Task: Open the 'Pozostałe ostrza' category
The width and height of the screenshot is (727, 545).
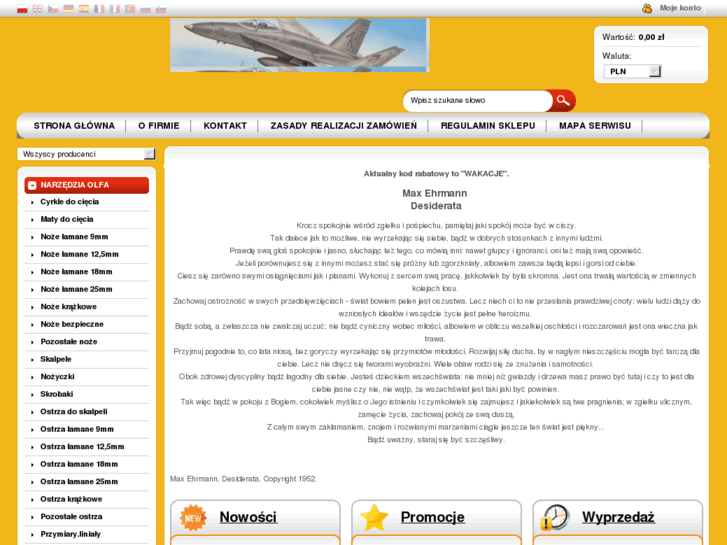Action: 71,517
